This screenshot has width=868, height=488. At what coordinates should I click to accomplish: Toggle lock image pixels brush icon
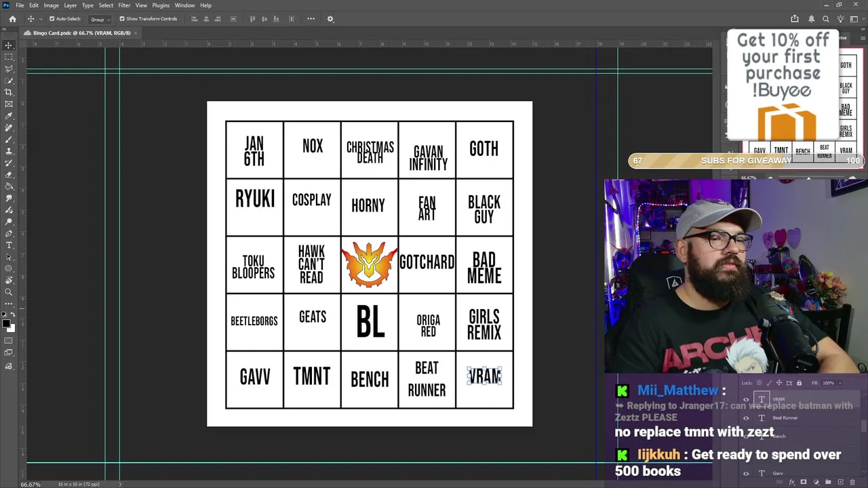768,383
